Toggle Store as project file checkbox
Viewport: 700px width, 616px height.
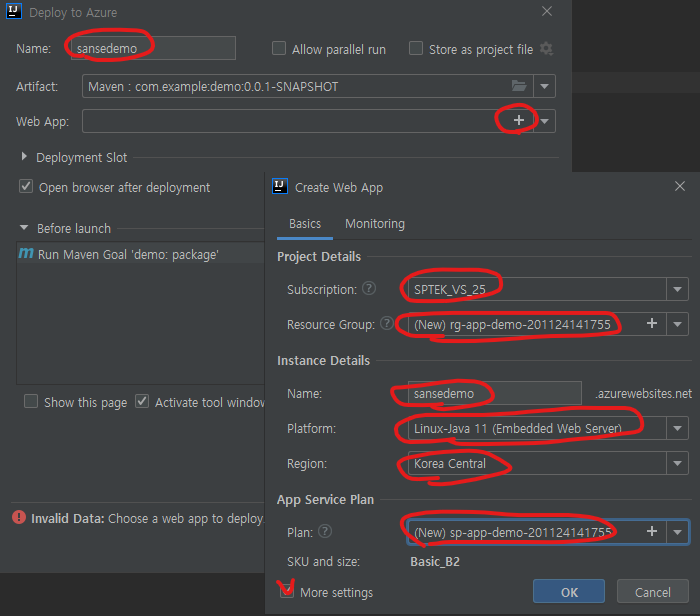(417, 49)
